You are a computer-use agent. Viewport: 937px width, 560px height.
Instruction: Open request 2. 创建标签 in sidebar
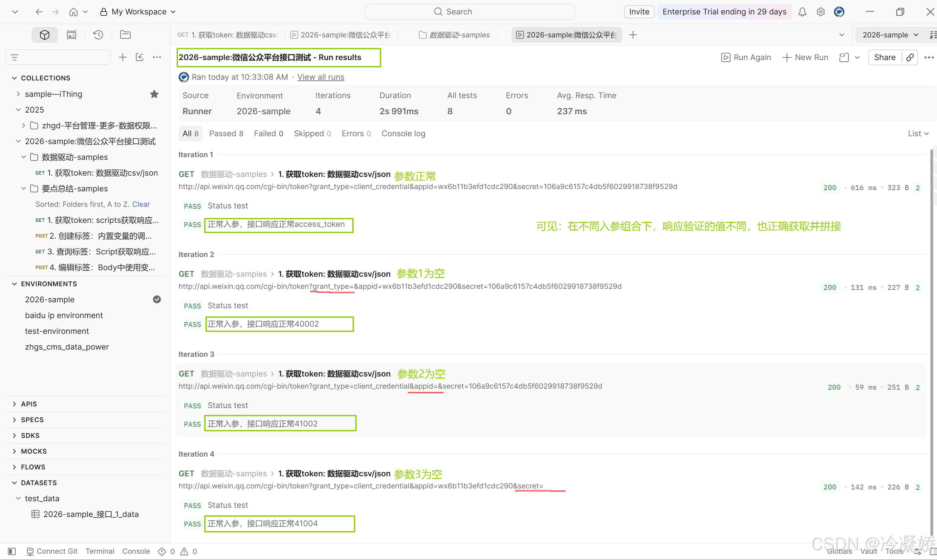[x=94, y=236]
